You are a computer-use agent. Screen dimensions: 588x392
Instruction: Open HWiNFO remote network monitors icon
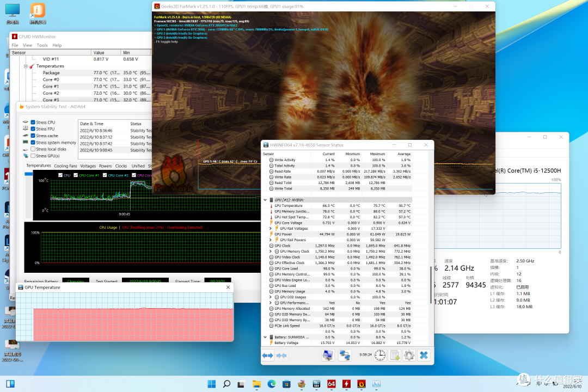pyautogui.click(x=345, y=355)
